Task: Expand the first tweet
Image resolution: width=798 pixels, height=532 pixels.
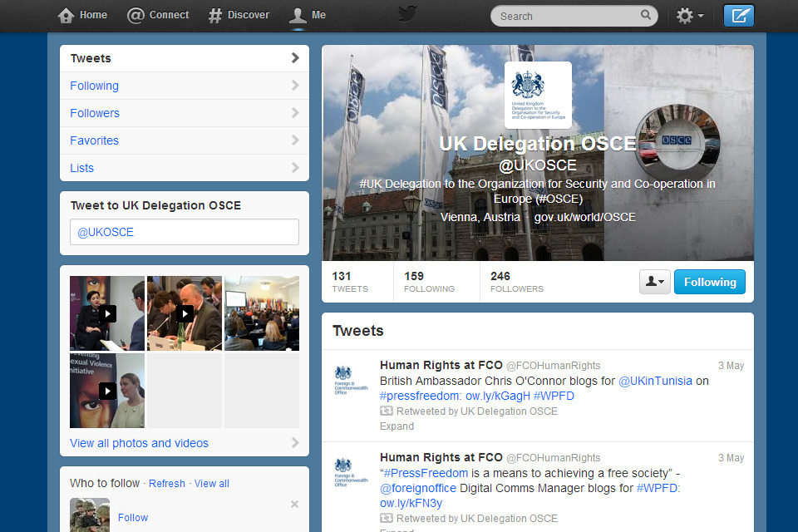Action: (397, 426)
